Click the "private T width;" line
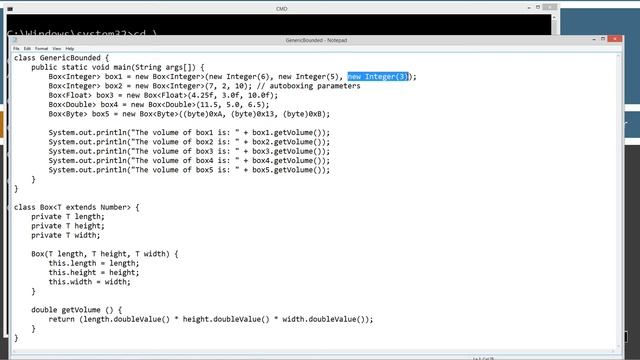Screen dimensions: 640x360 pyautogui.click(x=66, y=236)
